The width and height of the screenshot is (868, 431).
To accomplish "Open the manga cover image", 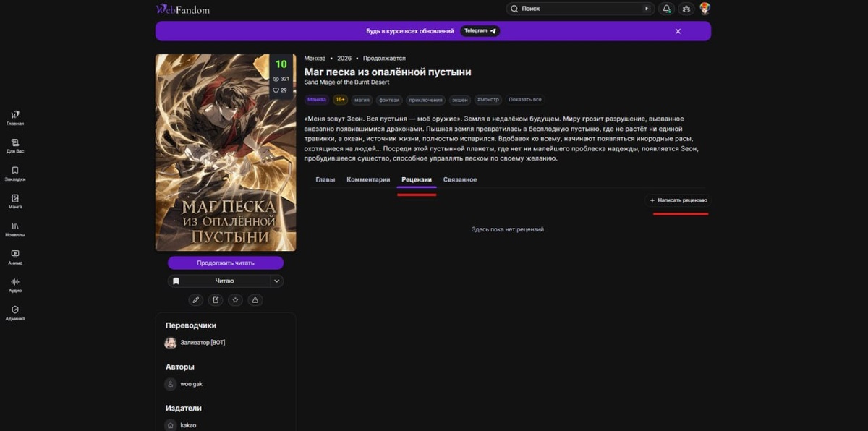I will (226, 153).
